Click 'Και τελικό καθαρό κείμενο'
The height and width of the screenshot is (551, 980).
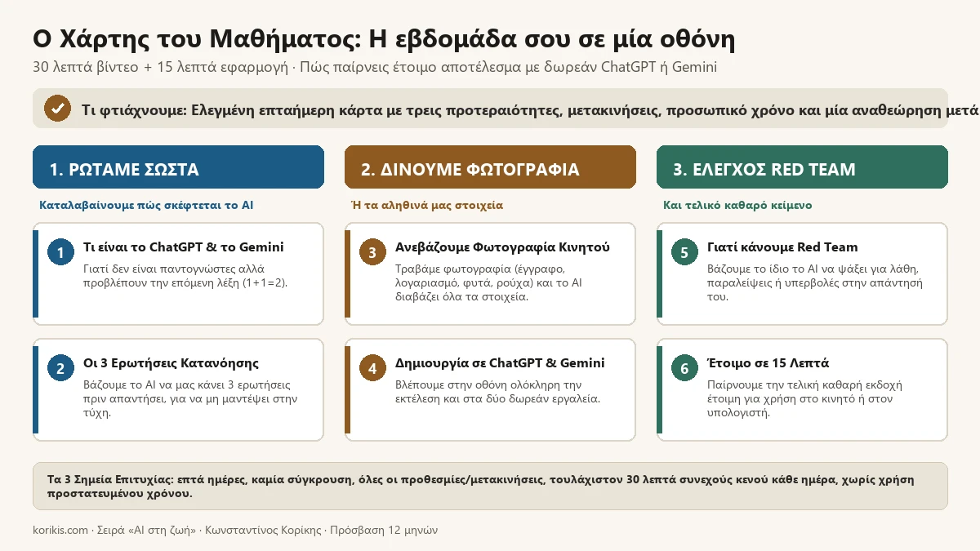click(x=737, y=205)
